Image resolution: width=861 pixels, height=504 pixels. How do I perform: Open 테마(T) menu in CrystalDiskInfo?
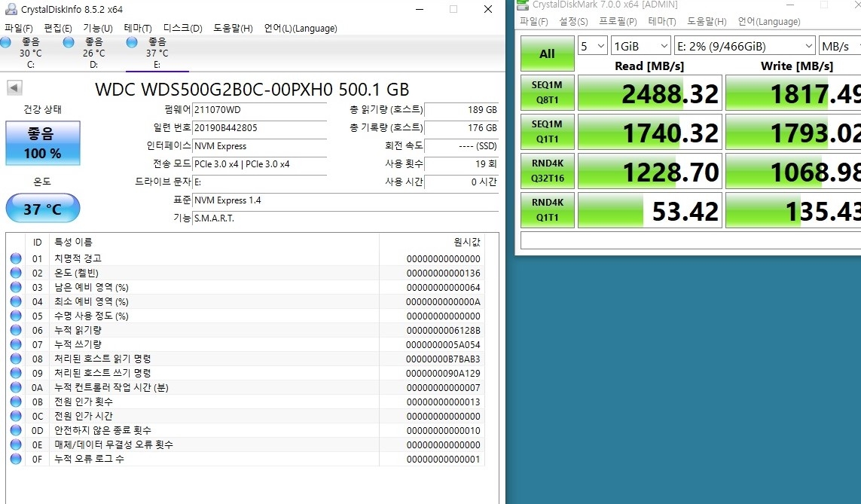click(138, 28)
